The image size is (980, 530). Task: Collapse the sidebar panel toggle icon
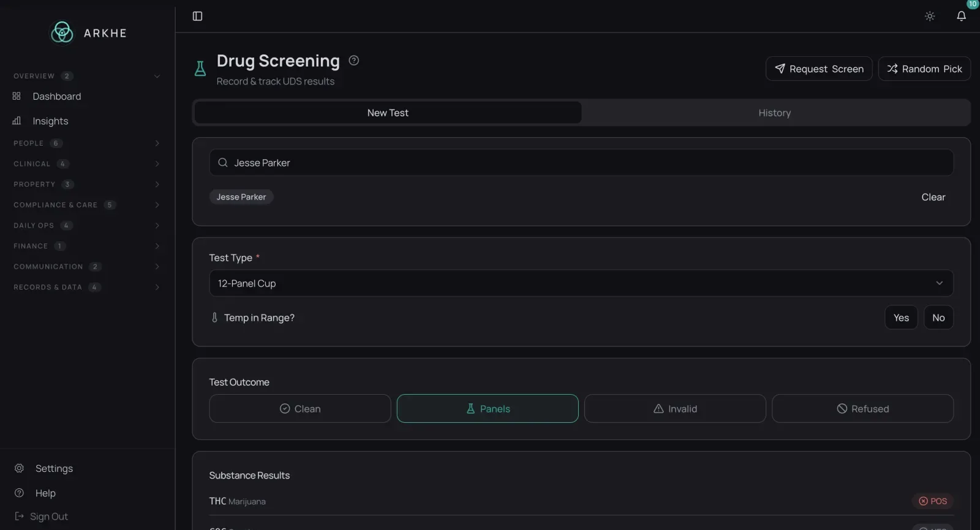coord(197,16)
